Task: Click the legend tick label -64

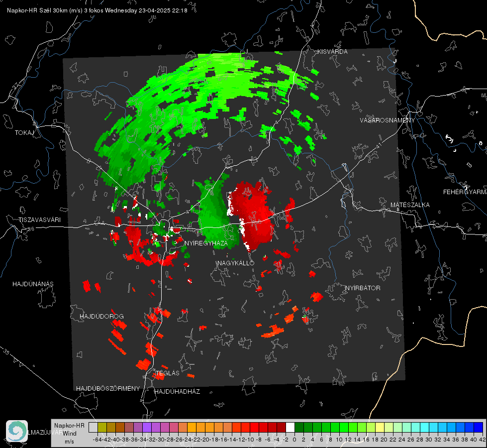Action: pyautogui.click(x=97, y=440)
